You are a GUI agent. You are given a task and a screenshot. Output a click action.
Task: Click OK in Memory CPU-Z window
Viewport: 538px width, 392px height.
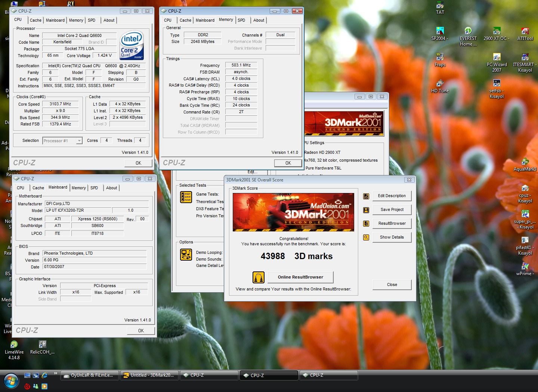[x=288, y=163]
